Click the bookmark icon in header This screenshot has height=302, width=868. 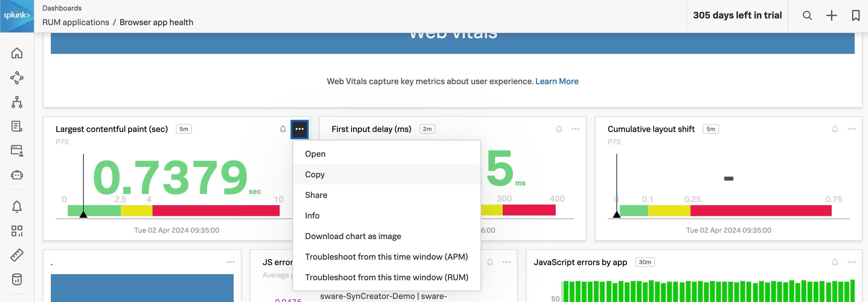856,15
